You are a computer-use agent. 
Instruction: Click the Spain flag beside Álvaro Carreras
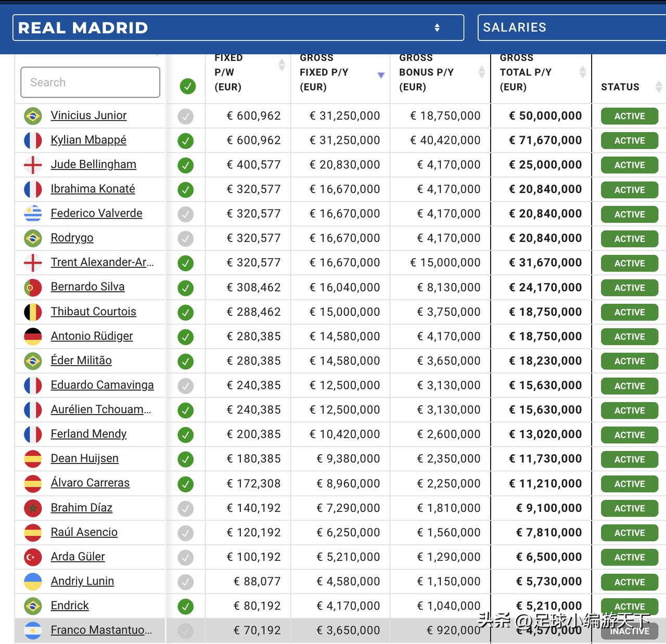pyautogui.click(x=33, y=483)
